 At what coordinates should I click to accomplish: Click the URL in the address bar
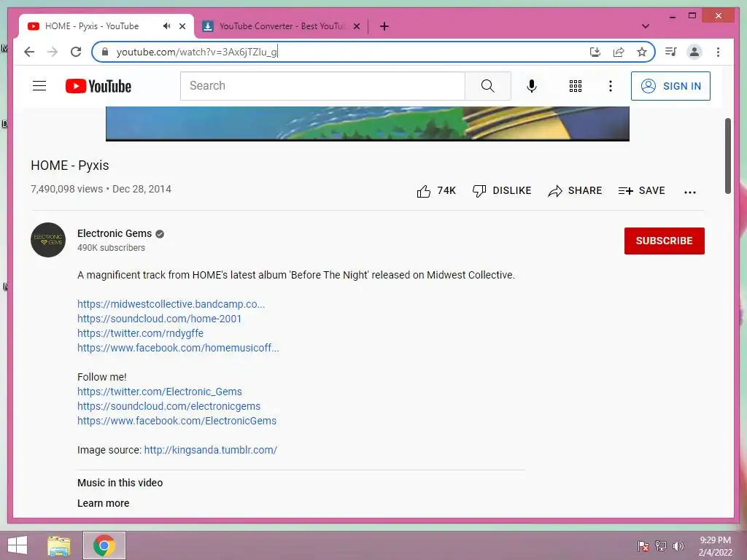click(197, 52)
